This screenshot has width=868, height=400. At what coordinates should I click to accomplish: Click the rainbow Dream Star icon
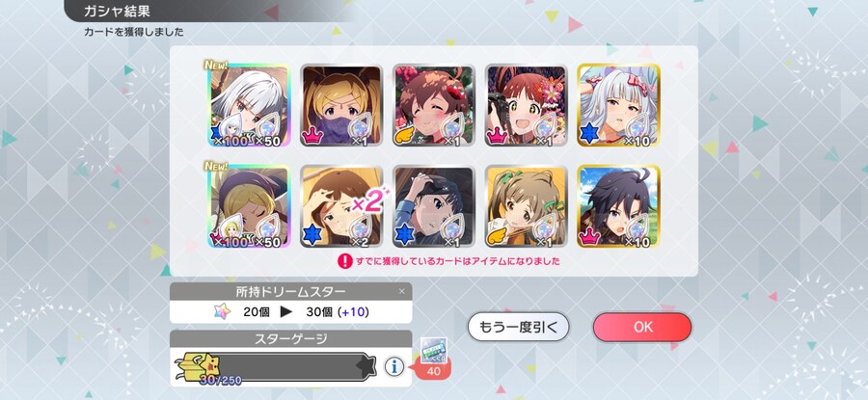click(222, 311)
